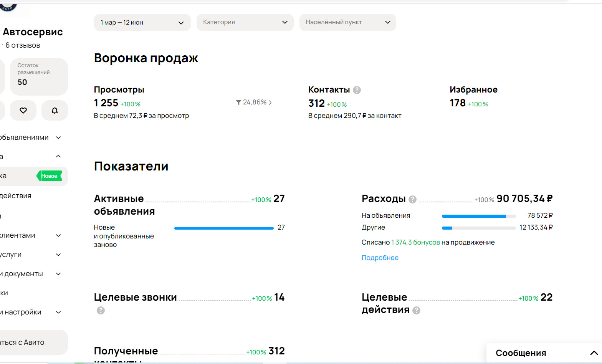Open the help hint under Целевые звонки
The width and height of the screenshot is (602, 364).
coord(101,310)
